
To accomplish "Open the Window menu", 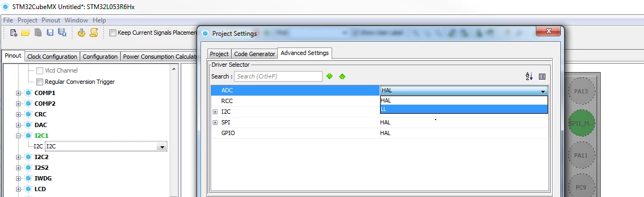I will (76, 20).
